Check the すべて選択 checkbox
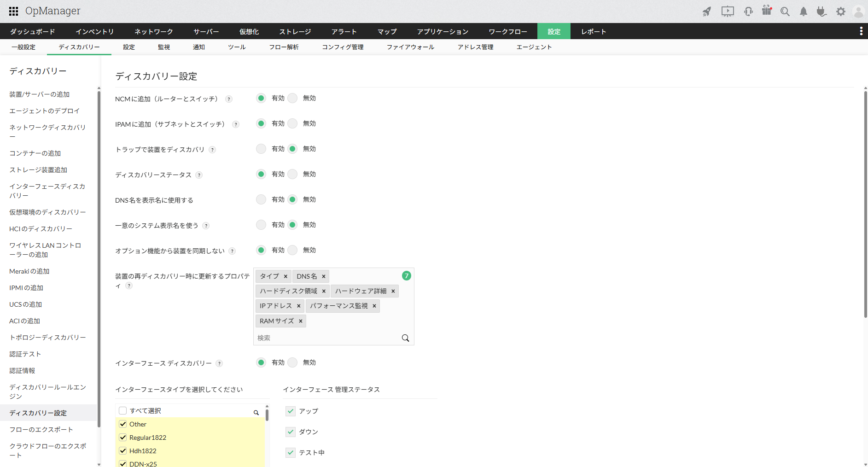This screenshot has height=467, width=868. coord(123,411)
